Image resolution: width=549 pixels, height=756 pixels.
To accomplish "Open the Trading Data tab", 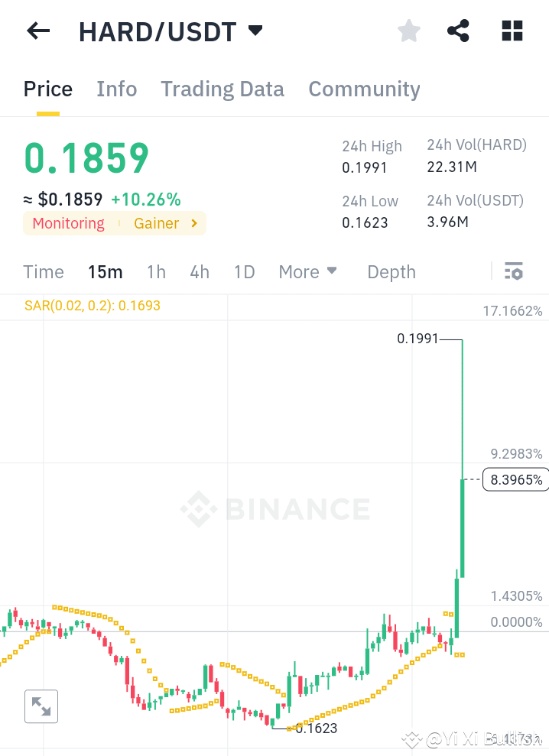I will coord(222,89).
